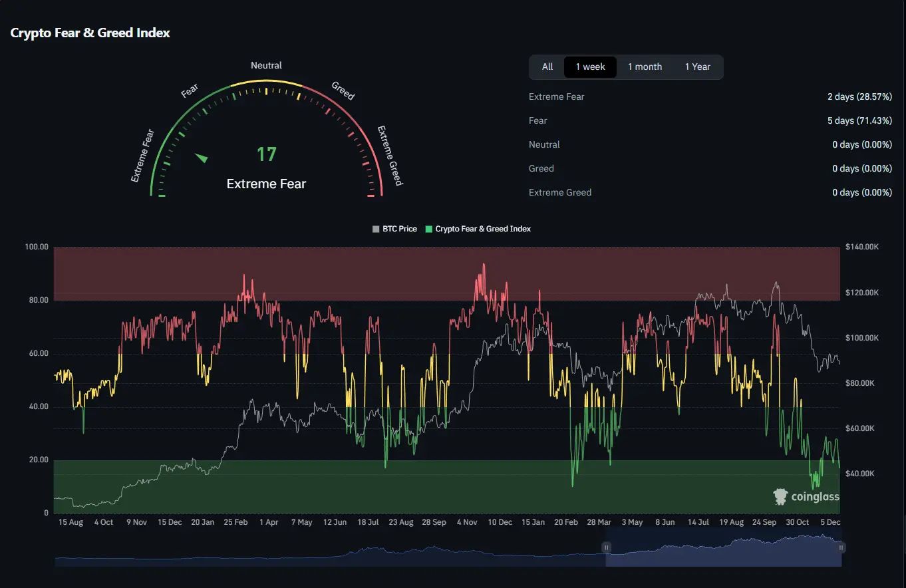Click the 15 Aug date axis label
This screenshot has height=588, width=906.
click(x=71, y=522)
